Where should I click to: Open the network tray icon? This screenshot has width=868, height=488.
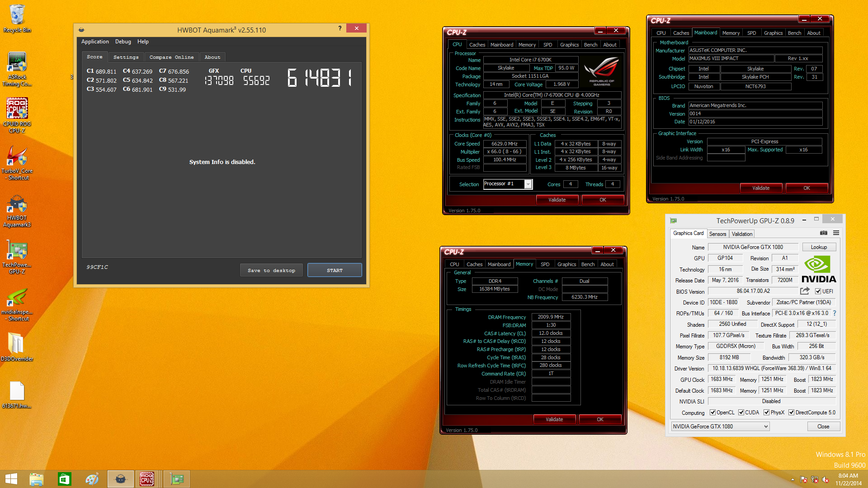[815, 479]
